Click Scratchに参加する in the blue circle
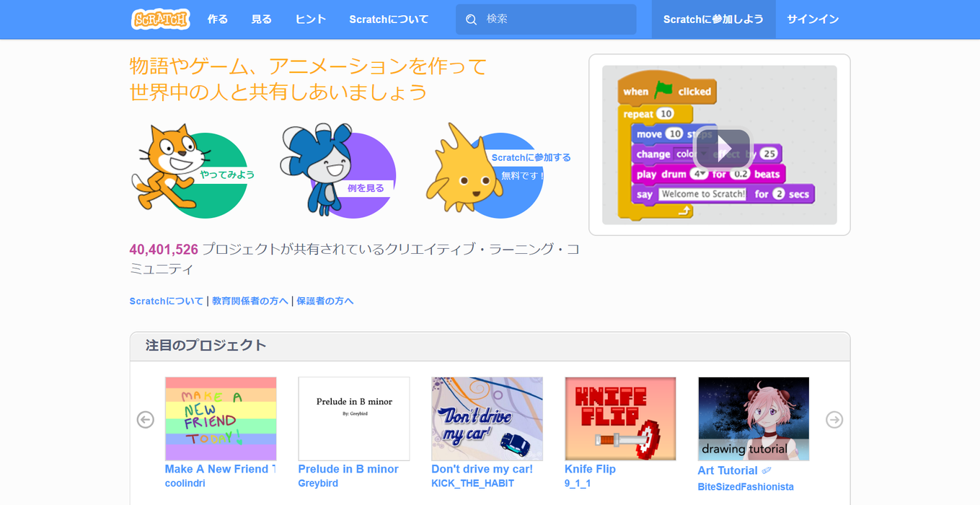Image resolution: width=980 pixels, height=505 pixels. tap(531, 157)
